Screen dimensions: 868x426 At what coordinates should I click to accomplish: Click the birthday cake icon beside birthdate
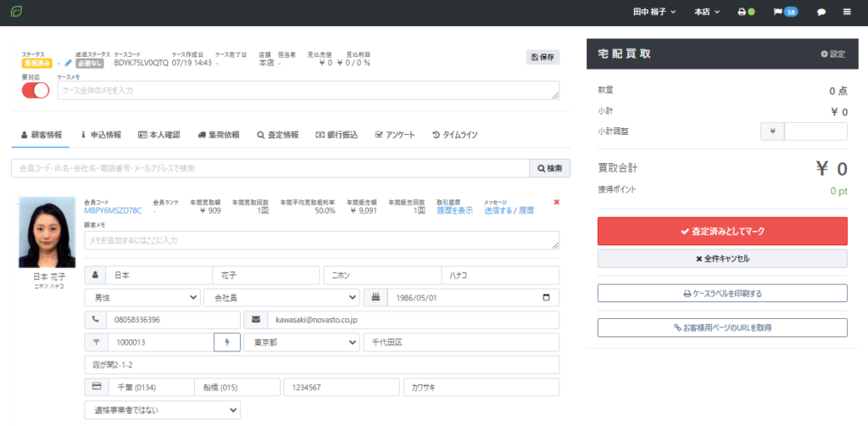pos(376,298)
